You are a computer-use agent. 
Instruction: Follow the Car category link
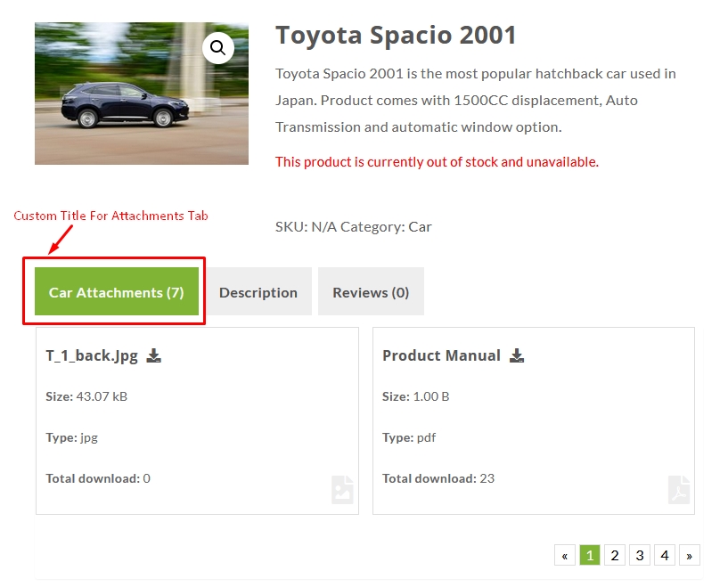(x=420, y=226)
